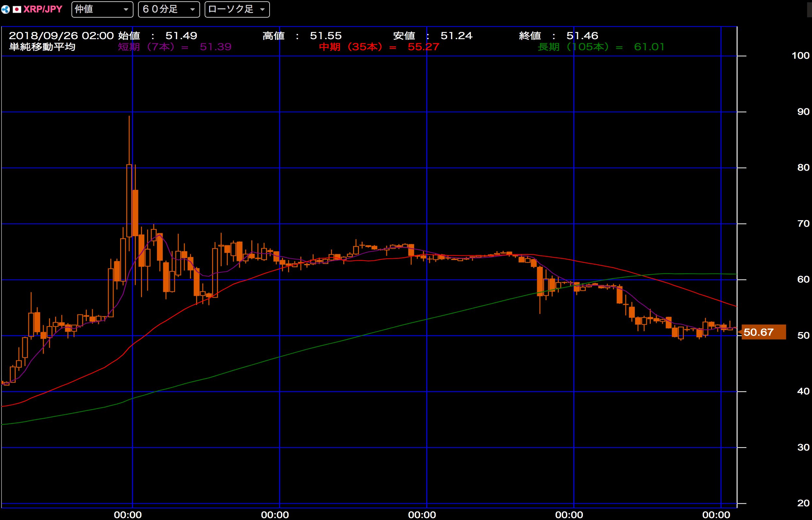The image size is (812, 520).
Task: Click the 始値 : 51.49 open value
Action: (157, 36)
